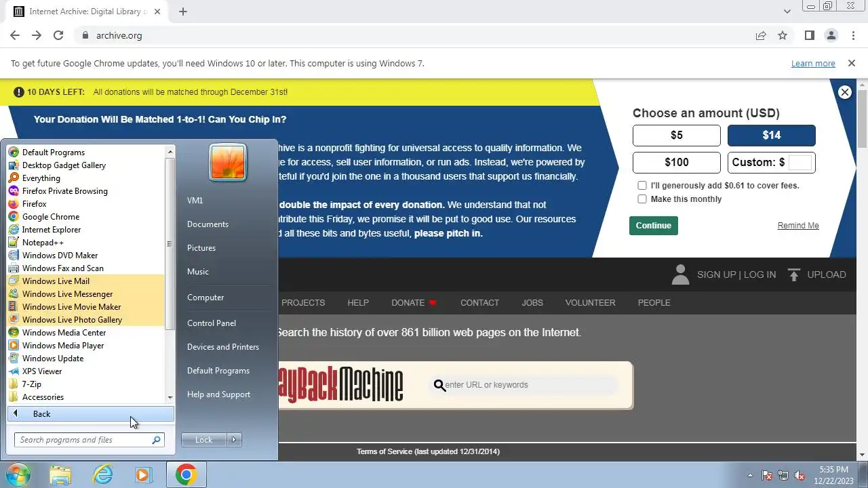
Task: Open Pictures from the Start menu
Action: click(x=201, y=248)
